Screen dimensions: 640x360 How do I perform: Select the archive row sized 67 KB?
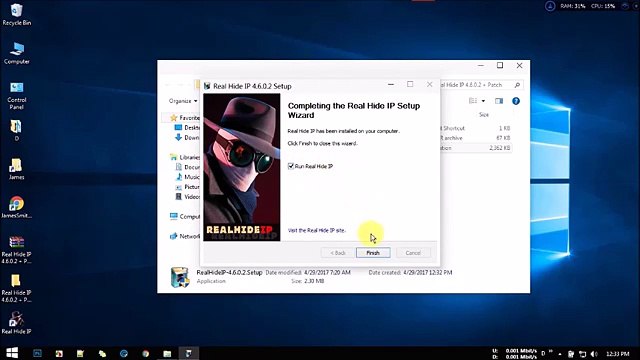pyautogui.click(x=476, y=138)
